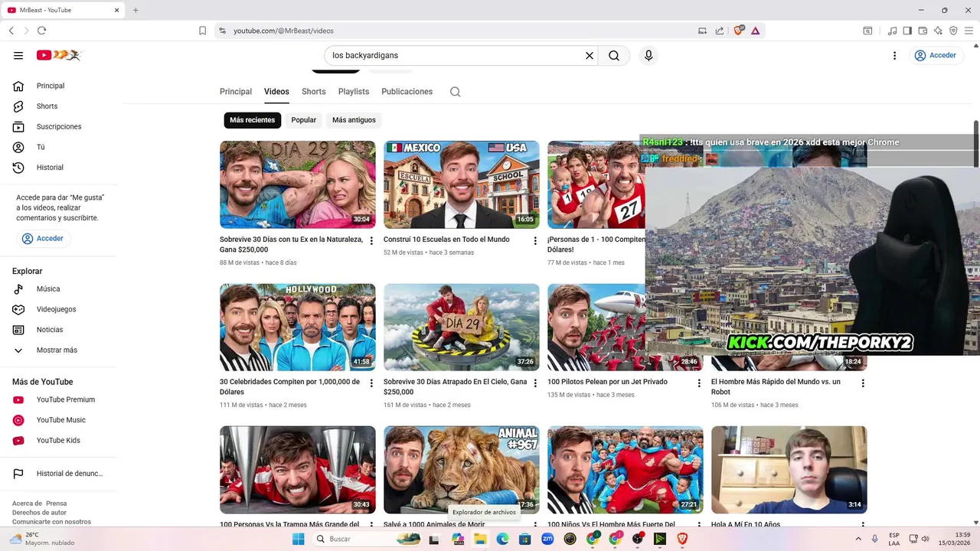Open 'Sobrevive 30 Días Atrapado En El Cielo' thumbnail
This screenshot has height=551, width=980.
click(x=462, y=327)
